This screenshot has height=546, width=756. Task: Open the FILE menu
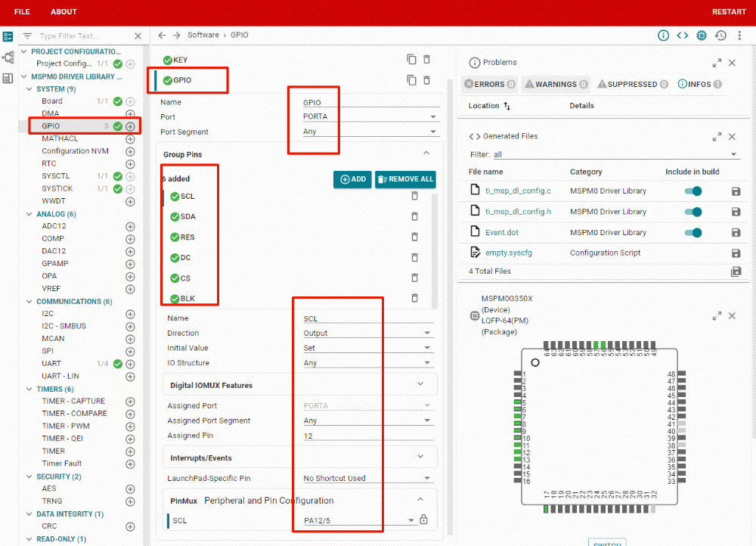click(22, 11)
